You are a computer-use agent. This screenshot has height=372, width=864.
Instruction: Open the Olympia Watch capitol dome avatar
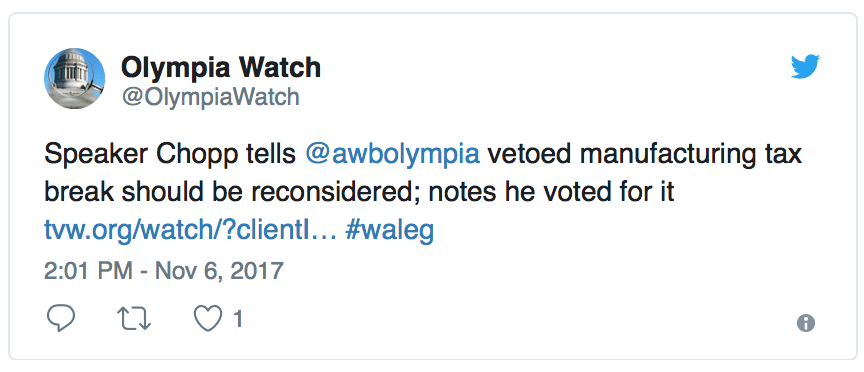point(74,78)
